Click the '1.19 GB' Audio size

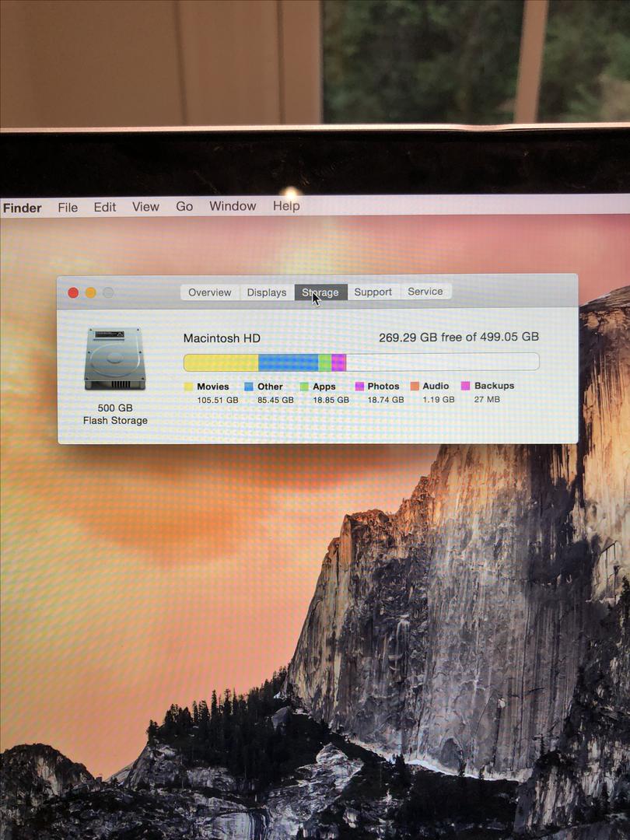point(438,400)
